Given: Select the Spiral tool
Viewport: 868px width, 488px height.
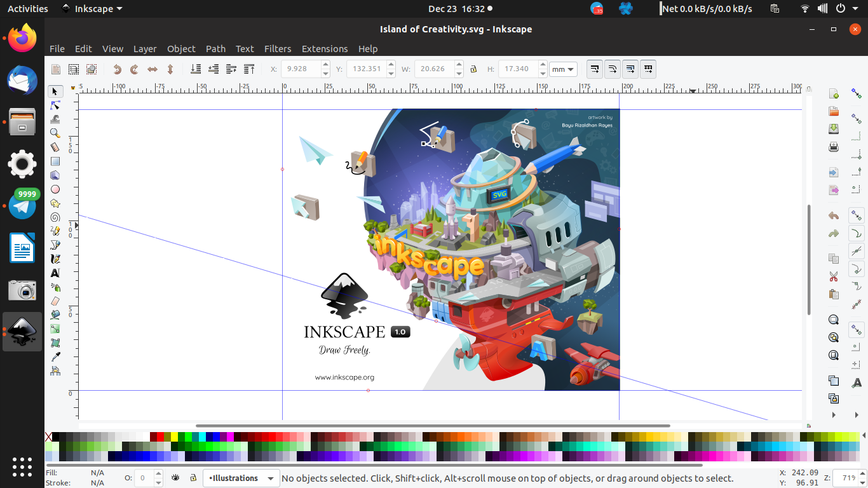Looking at the screenshot, I should [55, 217].
